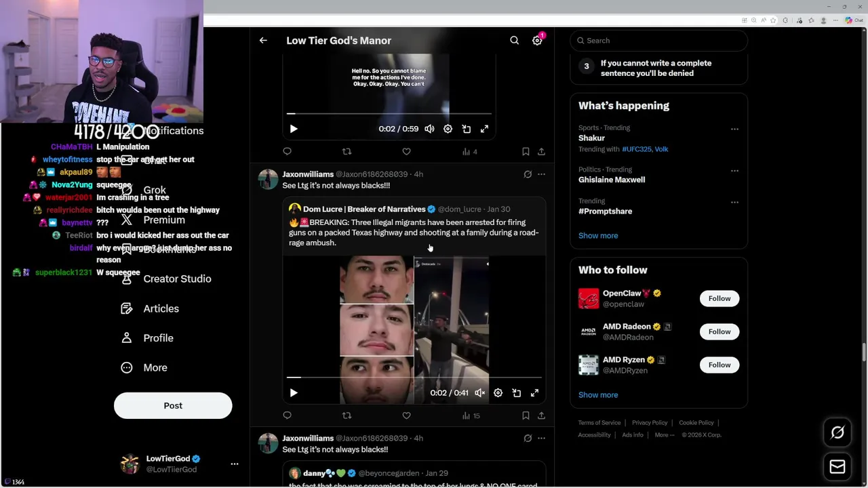Viewport: 868px width, 488px height.
Task: Play the first video at 0:02 / 0:59
Action: tap(294, 129)
